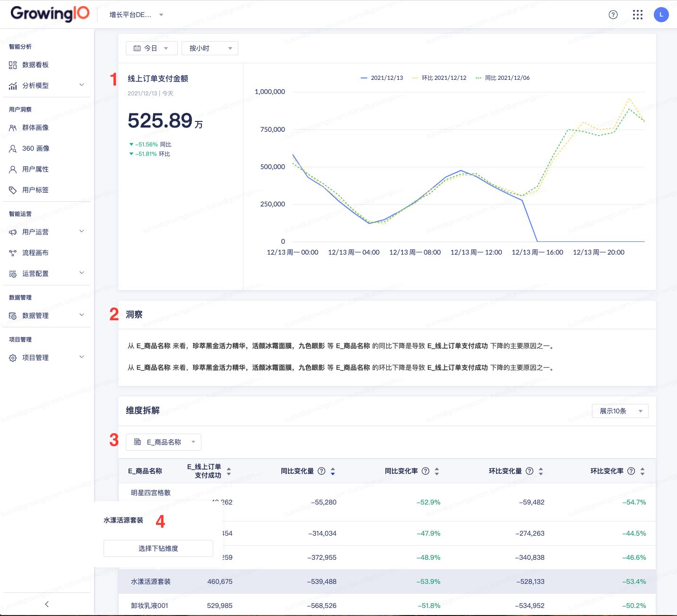Open 流程画布 menu item
This screenshot has height=616, width=677.
point(35,253)
